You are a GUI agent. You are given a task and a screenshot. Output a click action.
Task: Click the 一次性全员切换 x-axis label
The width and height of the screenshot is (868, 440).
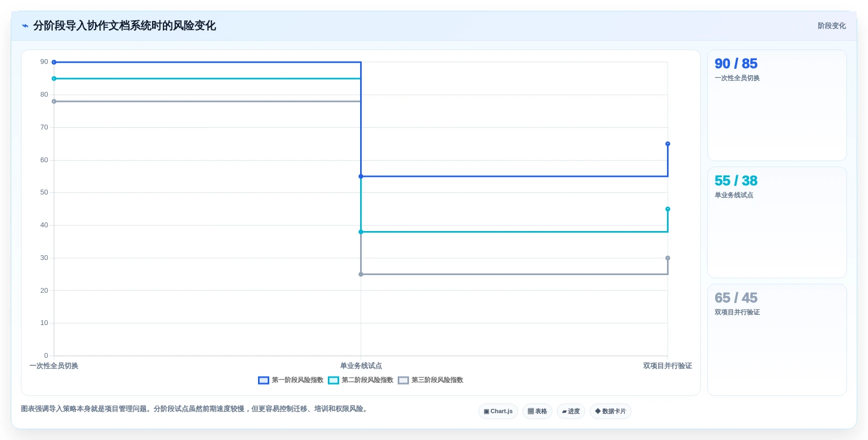pyautogui.click(x=54, y=366)
